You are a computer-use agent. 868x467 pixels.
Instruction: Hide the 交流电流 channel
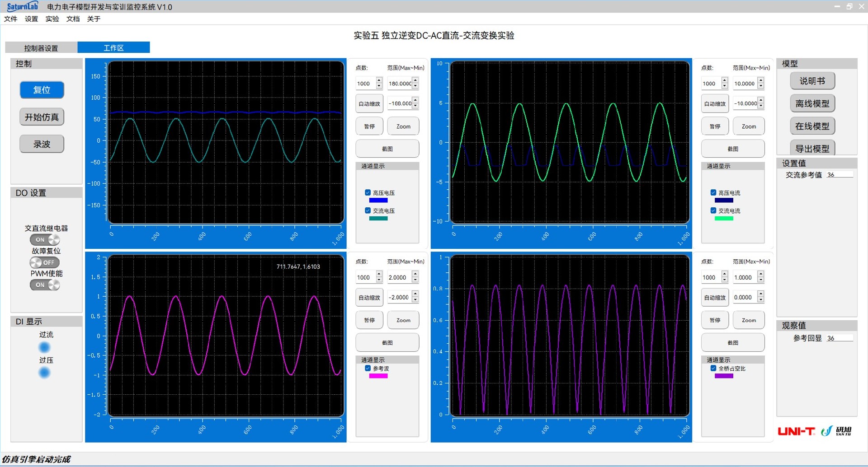(713, 210)
